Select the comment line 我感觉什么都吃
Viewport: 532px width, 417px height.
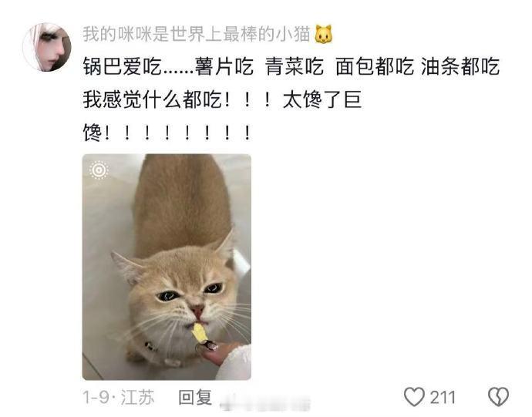[x=222, y=99]
